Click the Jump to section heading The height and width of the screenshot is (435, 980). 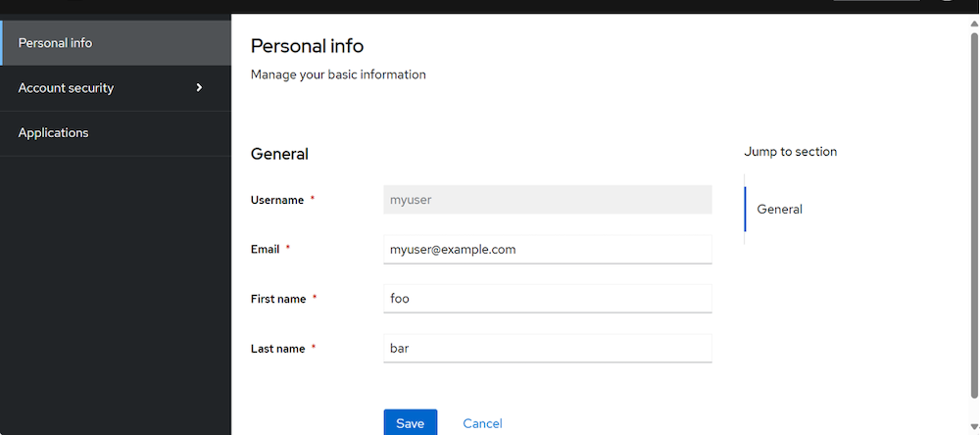click(790, 152)
